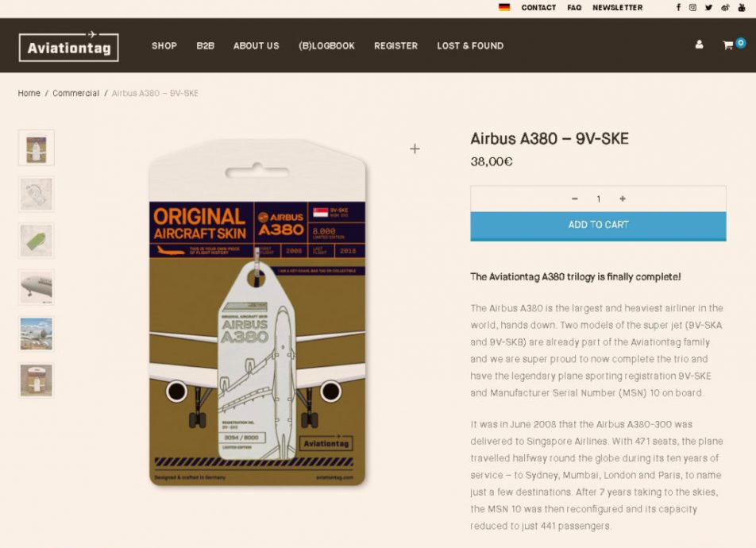Viewport: 756px width, 548px height.
Task: Open the Twitter social link
Action: (708, 7)
